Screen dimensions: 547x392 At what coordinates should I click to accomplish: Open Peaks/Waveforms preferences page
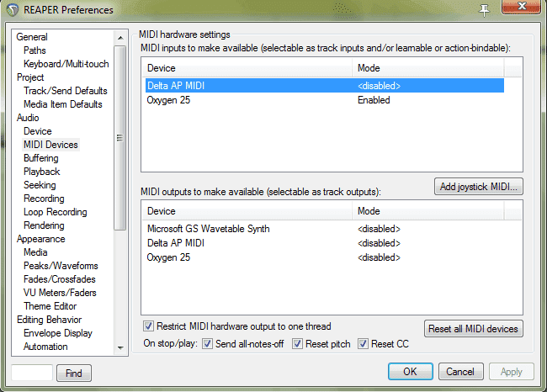pos(61,266)
